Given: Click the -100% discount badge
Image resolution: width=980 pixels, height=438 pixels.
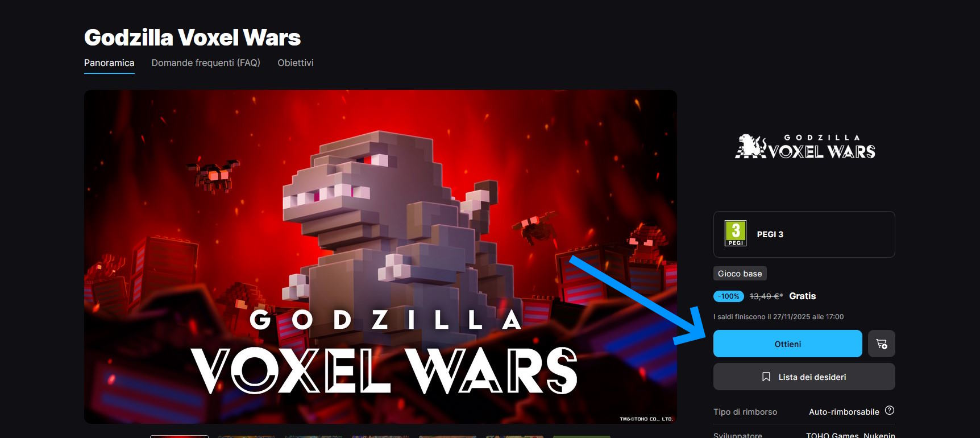Looking at the screenshot, I should (x=729, y=296).
